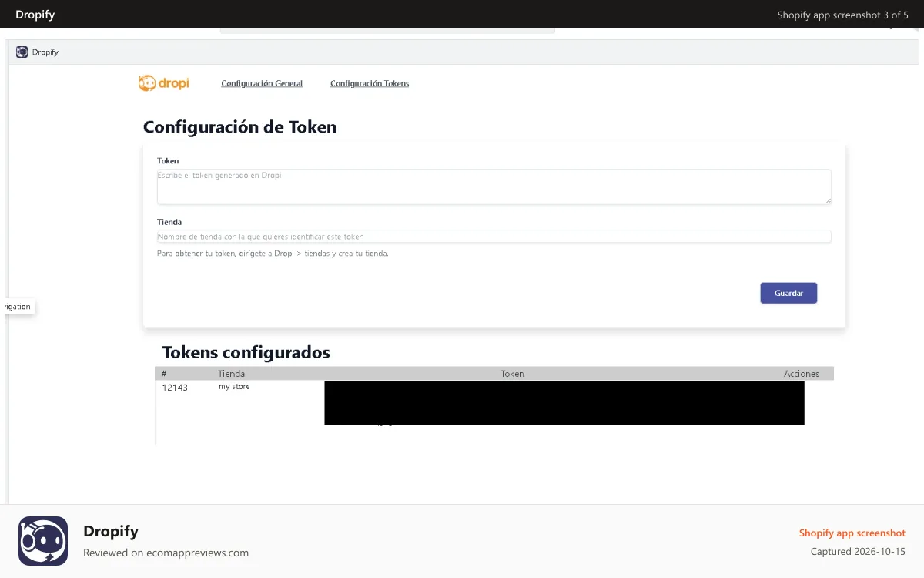Click the Dropify icon in bottom banner

tap(43, 541)
